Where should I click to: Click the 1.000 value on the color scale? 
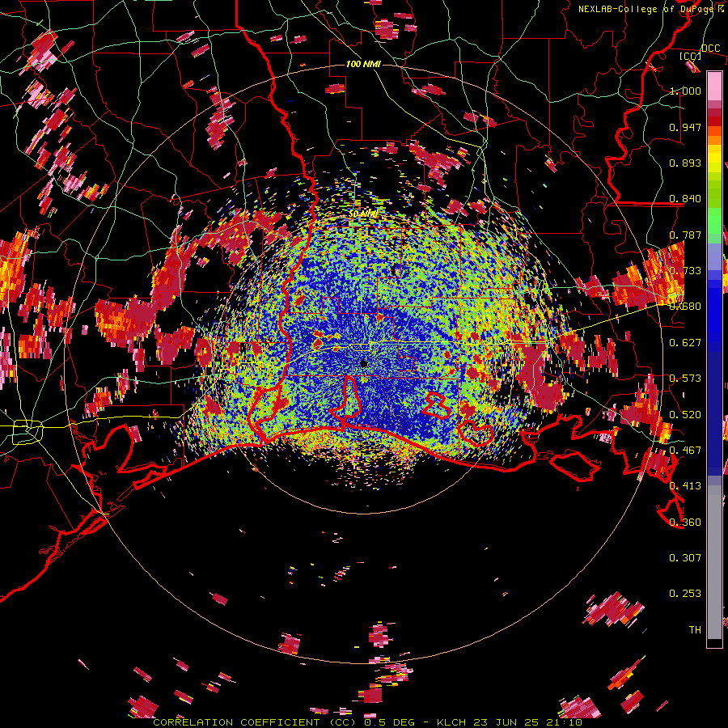(x=685, y=91)
